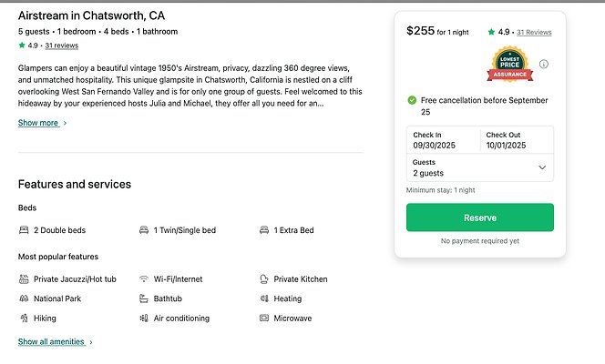
Task: Click the Private Kitchen icon
Action: click(264, 279)
